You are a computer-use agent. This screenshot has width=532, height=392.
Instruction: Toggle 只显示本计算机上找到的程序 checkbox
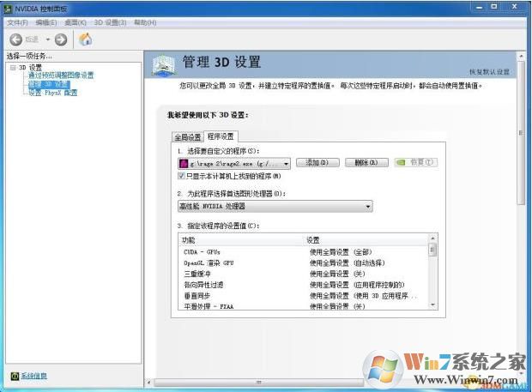click(181, 176)
